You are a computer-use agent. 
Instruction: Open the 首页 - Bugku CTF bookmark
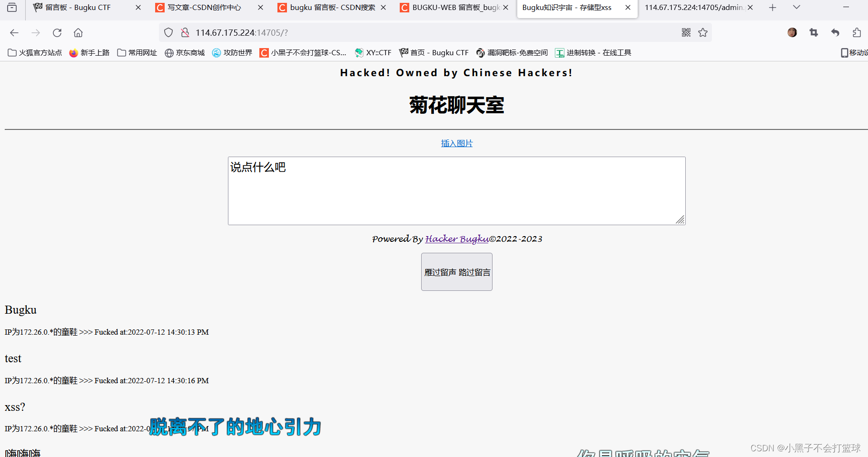(x=434, y=53)
